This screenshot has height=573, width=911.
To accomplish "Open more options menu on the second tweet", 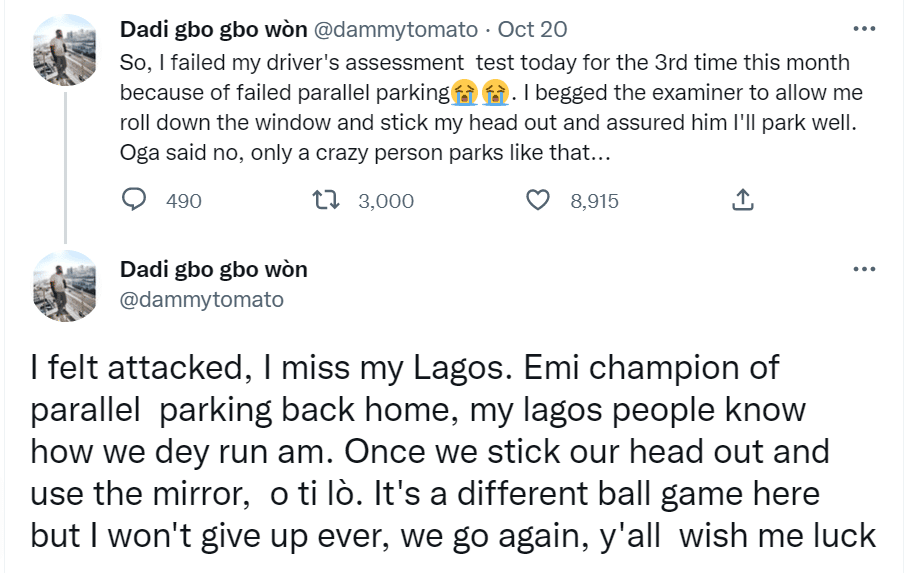I will click(x=864, y=270).
